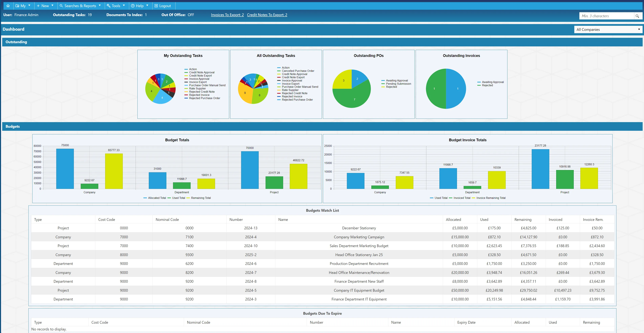The height and width of the screenshot is (333, 644).
Task: Click the arrow beside Tools
Action: coord(124,5)
